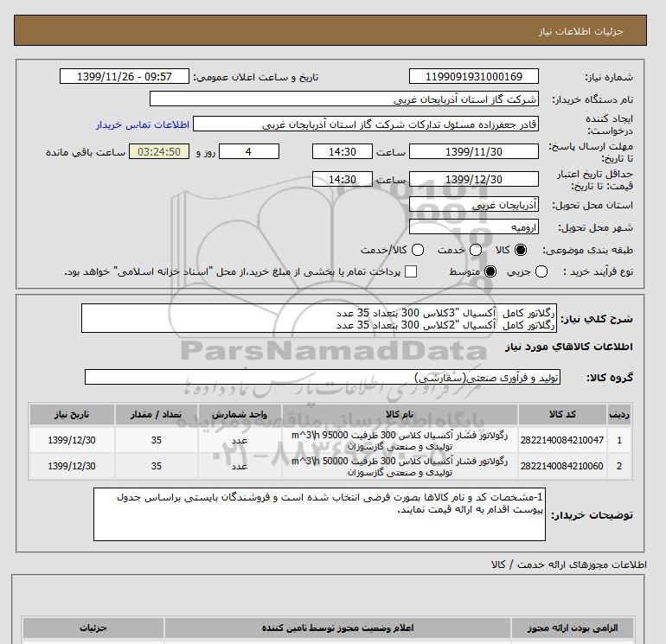This screenshot has width=666, height=644.
Task: Click the need number field 1199091931000169
Action: pos(474,76)
